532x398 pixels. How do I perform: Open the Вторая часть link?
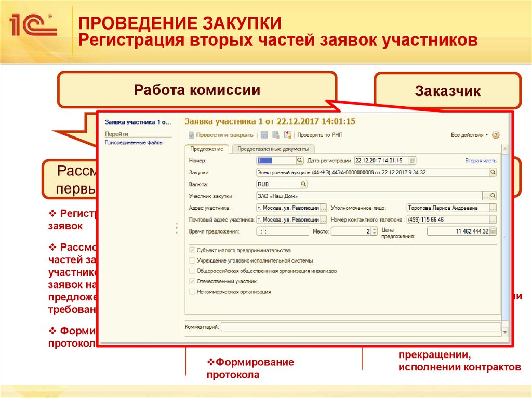480,160
